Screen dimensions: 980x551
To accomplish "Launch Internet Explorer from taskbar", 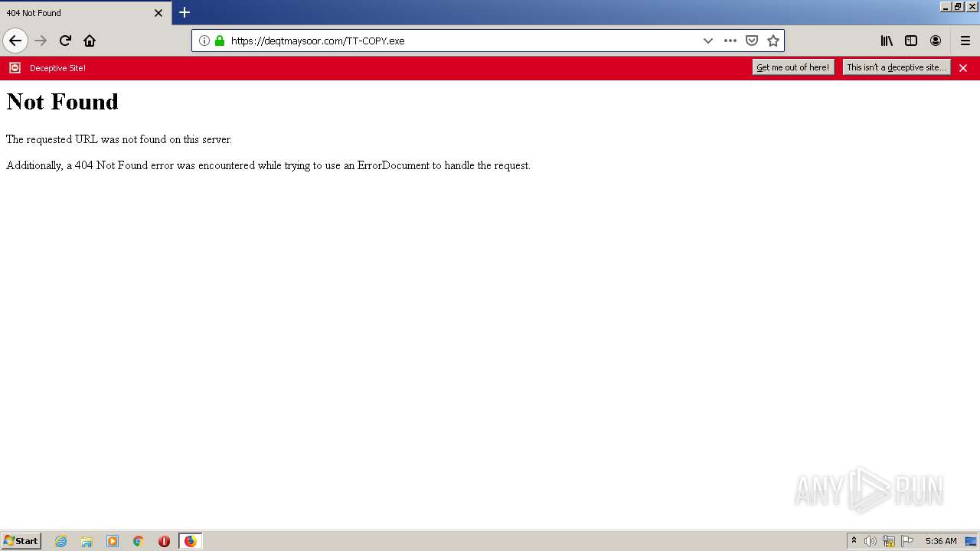I will point(61,541).
